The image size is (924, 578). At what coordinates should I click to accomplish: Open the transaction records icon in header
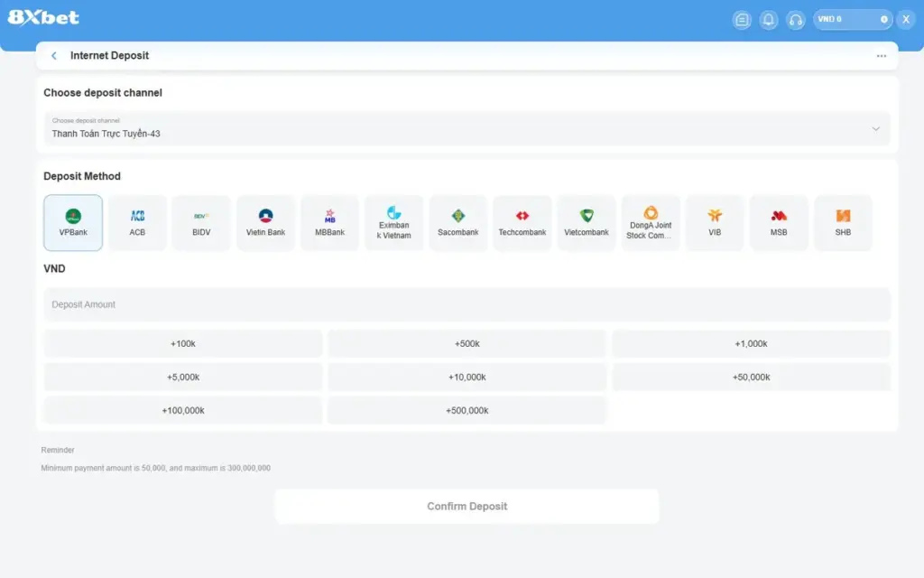(x=742, y=20)
